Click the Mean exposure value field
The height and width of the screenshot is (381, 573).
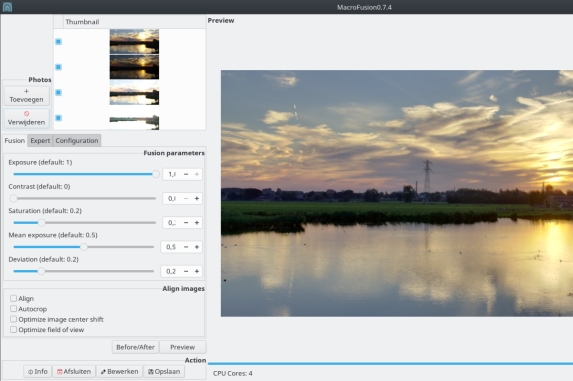pos(171,247)
